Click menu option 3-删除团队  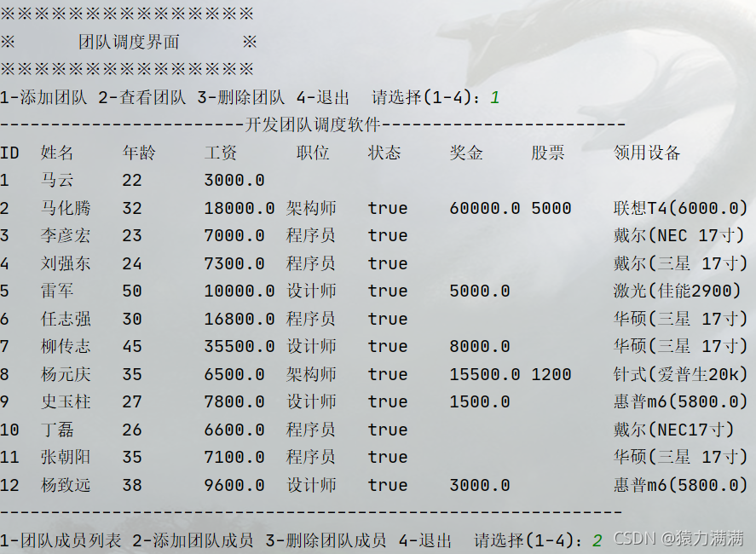coord(241,97)
